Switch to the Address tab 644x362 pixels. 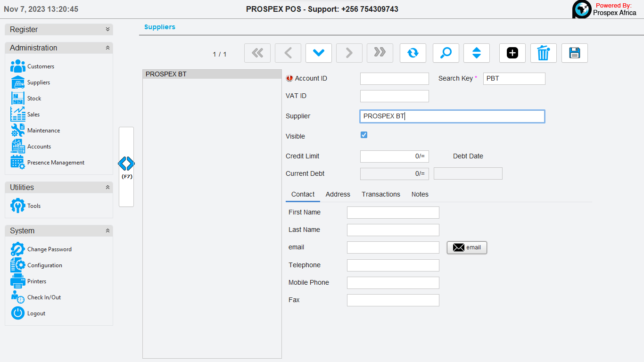coord(338,194)
